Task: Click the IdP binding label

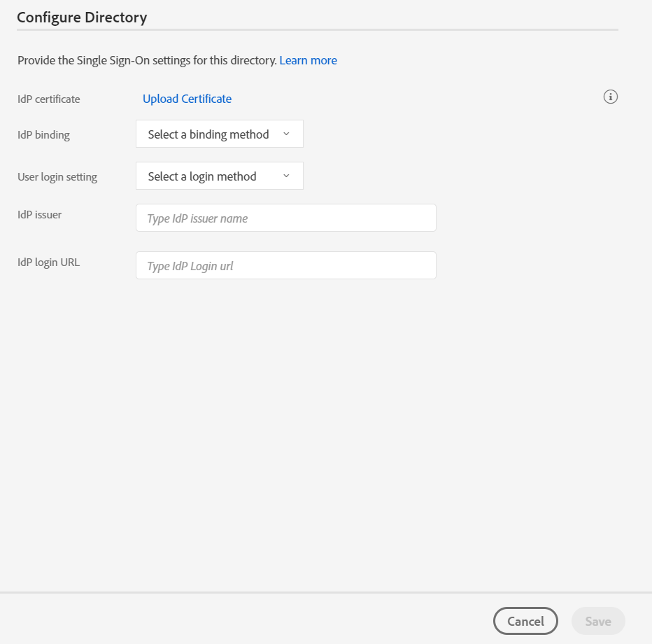Action: (43, 134)
